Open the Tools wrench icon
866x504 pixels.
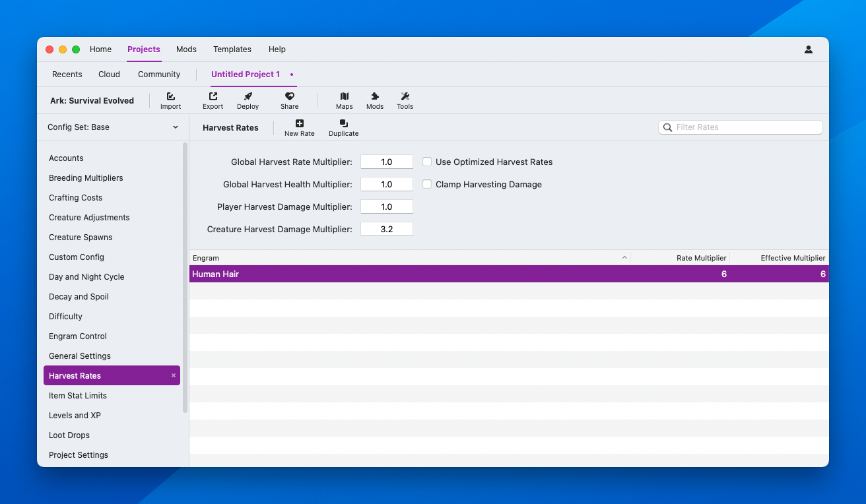point(405,96)
